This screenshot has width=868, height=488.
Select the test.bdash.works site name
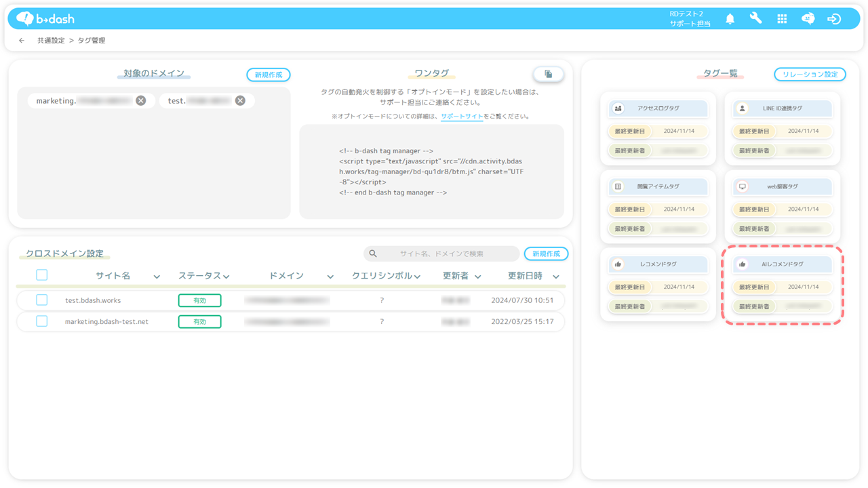point(93,300)
